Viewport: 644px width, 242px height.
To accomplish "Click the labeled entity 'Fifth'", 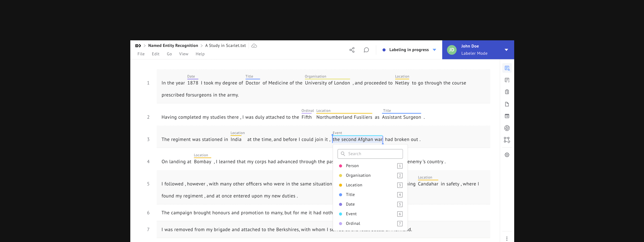I will pos(306,117).
